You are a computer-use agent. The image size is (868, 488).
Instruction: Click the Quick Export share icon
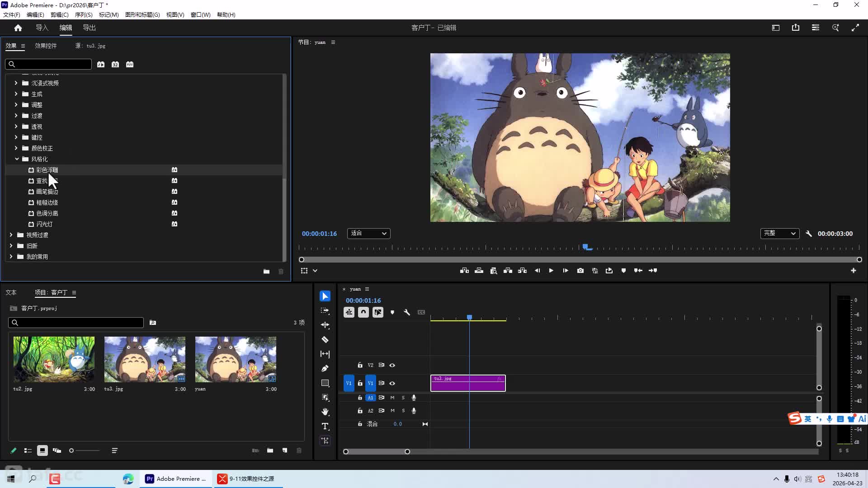(796, 28)
